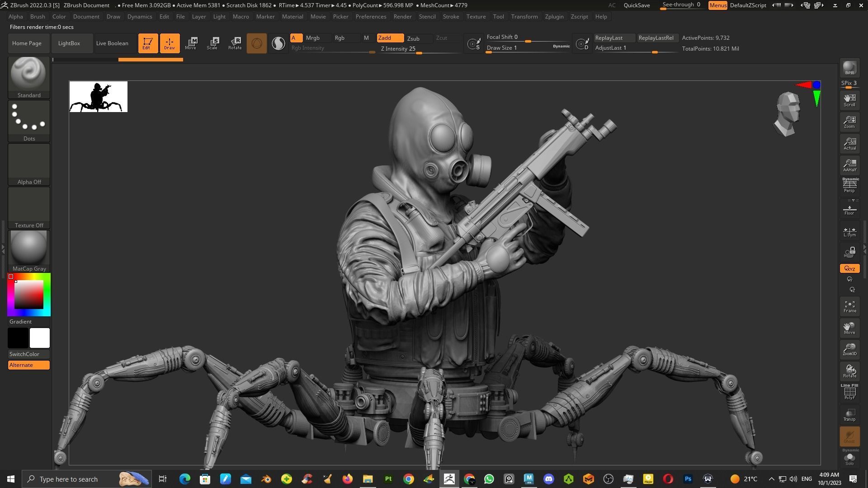Click the sphere gizmo 3D icon
The height and width of the screenshot is (488, 868).
(256, 43)
